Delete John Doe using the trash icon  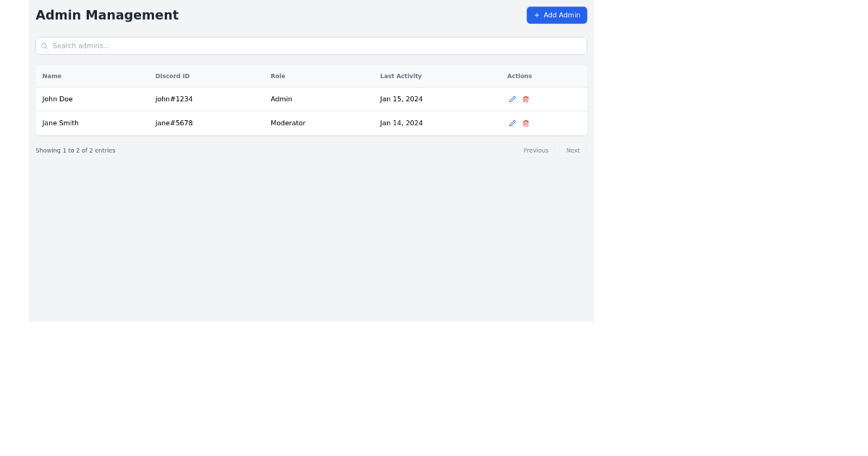click(x=526, y=99)
